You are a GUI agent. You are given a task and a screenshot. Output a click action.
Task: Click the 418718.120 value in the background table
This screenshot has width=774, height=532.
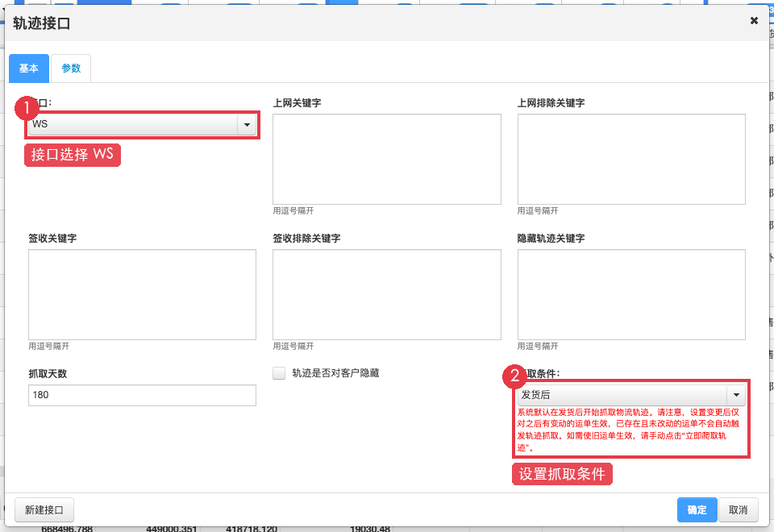(252, 529)
